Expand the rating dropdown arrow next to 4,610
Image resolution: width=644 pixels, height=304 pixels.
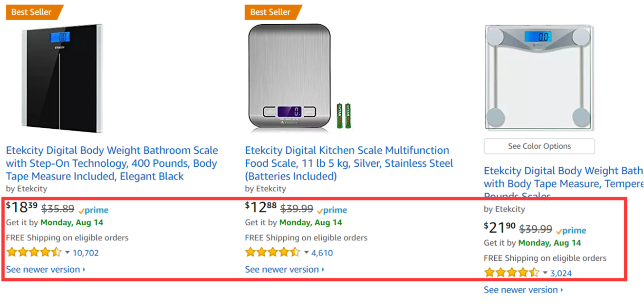tap(306, 252)
